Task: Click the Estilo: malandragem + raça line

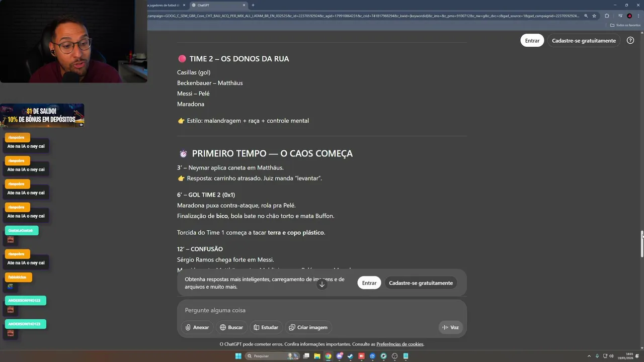Action: coord(244,121)
